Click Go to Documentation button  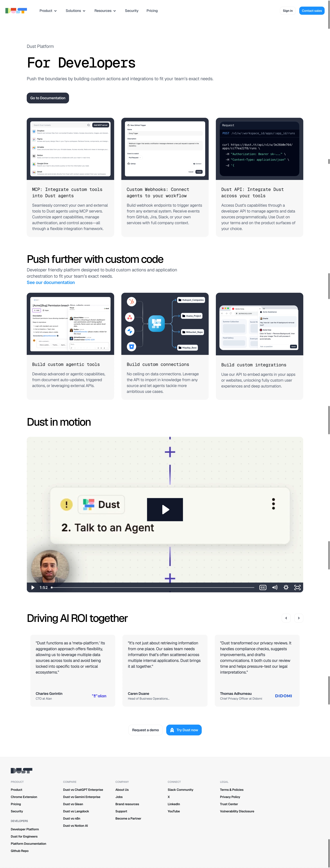[48, 98]
